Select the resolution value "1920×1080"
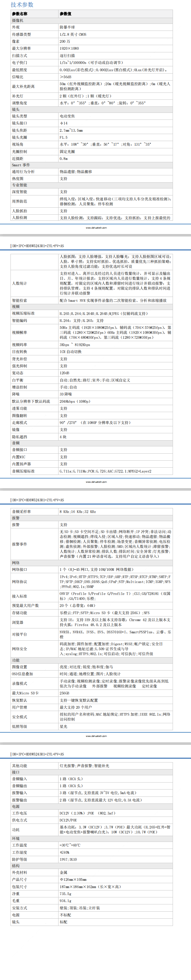Screen dimensions: 191x980 (69, 48)
